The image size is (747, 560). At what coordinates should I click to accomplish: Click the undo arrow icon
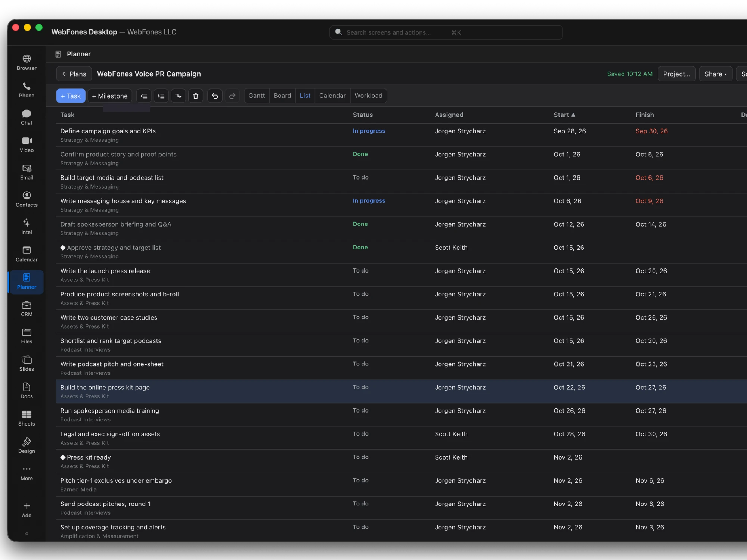pos(215,96)
